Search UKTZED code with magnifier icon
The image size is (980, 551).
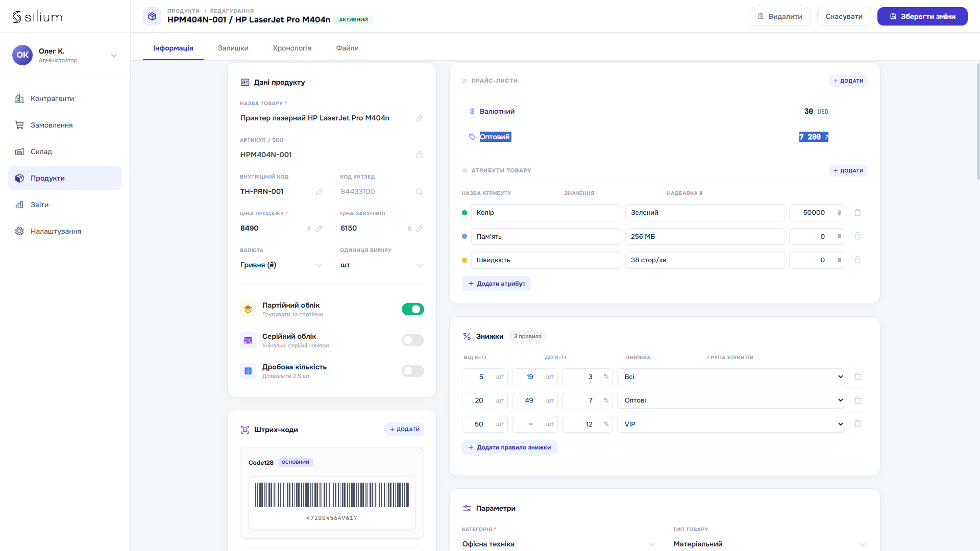(420, 192)
